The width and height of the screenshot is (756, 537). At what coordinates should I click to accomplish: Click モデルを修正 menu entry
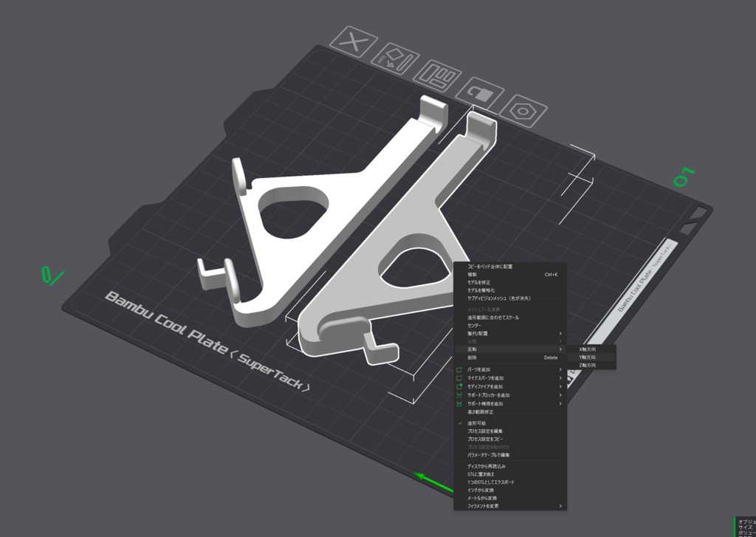pos(510,282)
